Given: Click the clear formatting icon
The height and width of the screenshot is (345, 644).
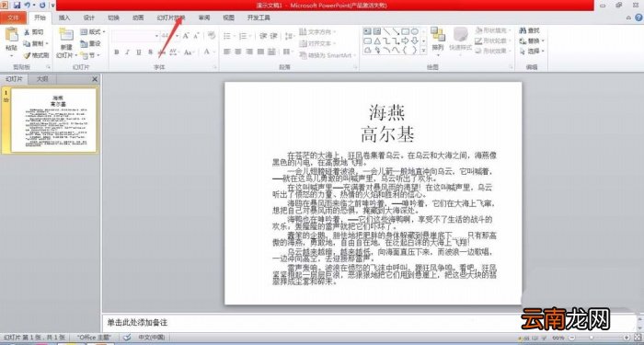Looking at the screenshot, I should [x=212, y=36].
